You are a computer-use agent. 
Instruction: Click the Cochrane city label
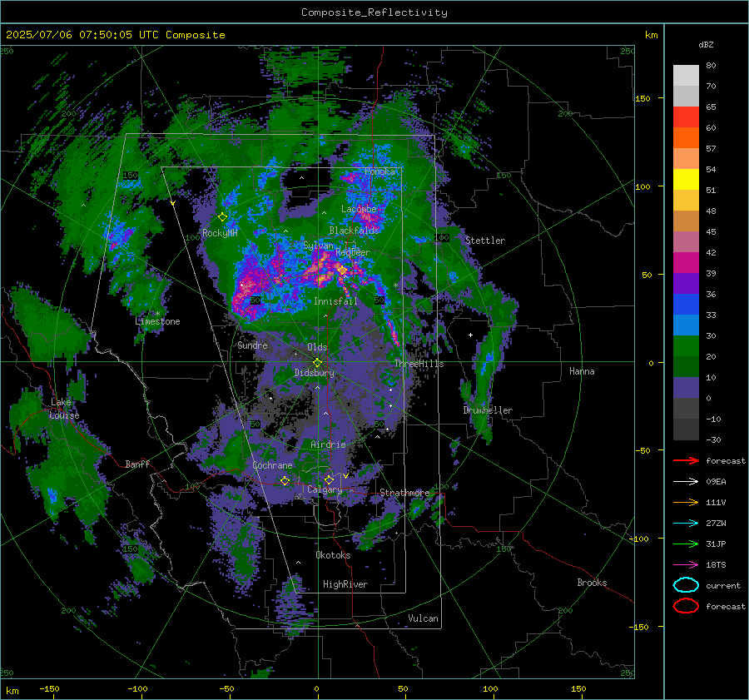(x=272, y=465)
